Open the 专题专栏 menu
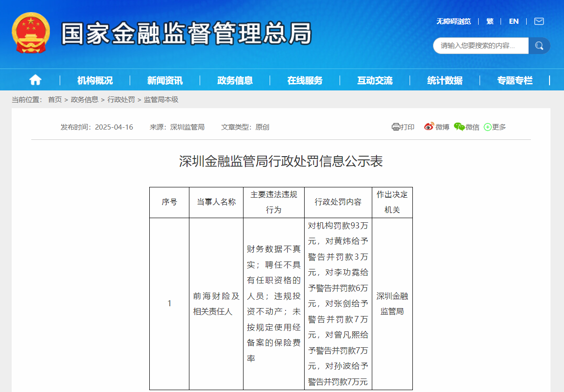564x392 pixels. [515, 80]
